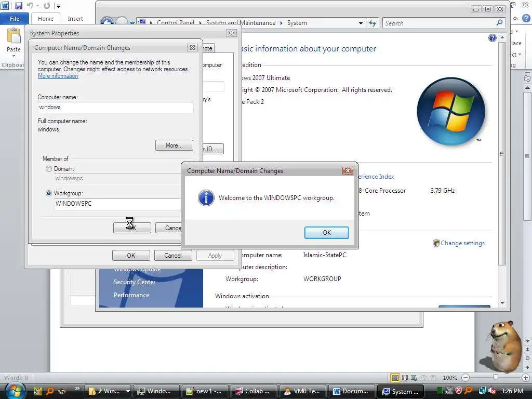
Task: Click the Computer name field containing windows
Action: pyautogui.click(x=115, y=108)
